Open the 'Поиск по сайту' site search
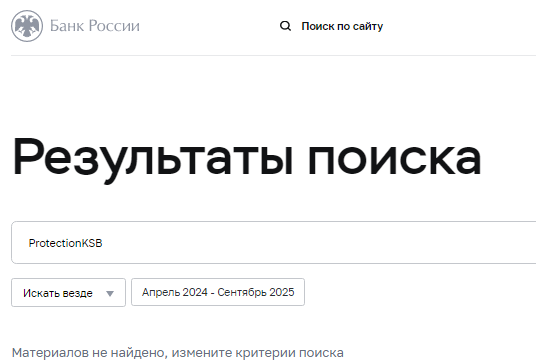Screen dimensions: 536x364 331,26
